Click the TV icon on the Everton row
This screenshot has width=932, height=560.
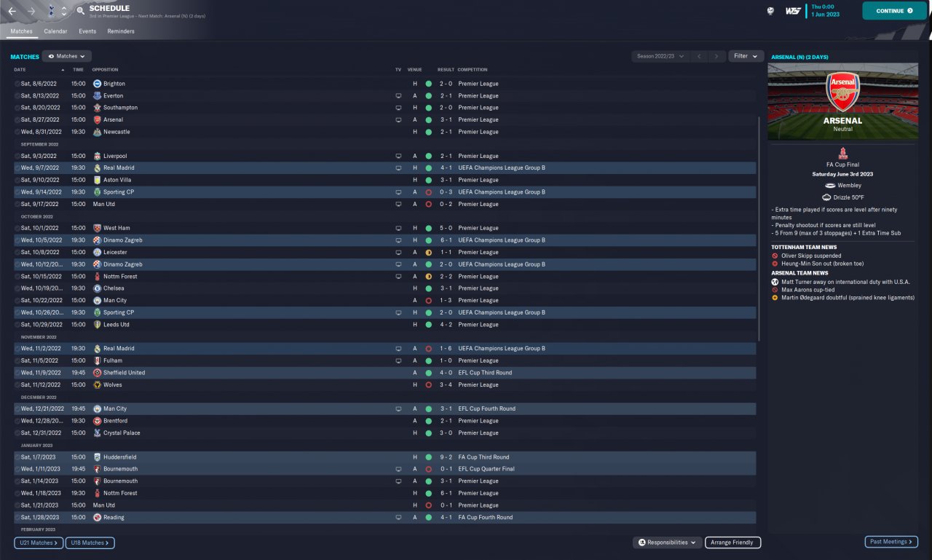(398, 95)
